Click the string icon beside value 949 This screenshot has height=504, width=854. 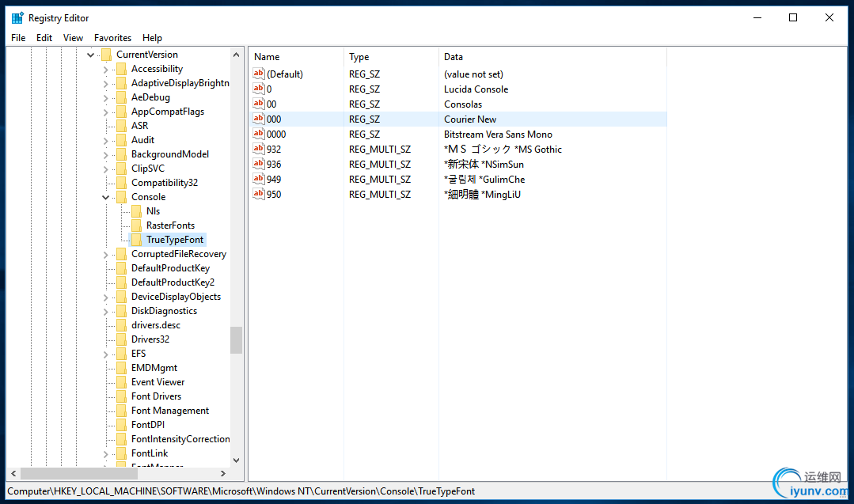pos(259,179)
